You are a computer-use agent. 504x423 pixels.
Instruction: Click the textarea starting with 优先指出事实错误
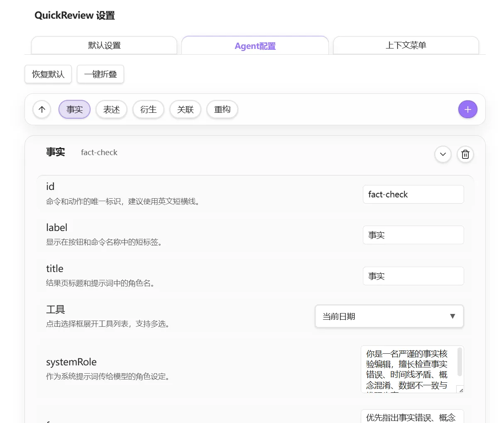[x=412, y=416]
